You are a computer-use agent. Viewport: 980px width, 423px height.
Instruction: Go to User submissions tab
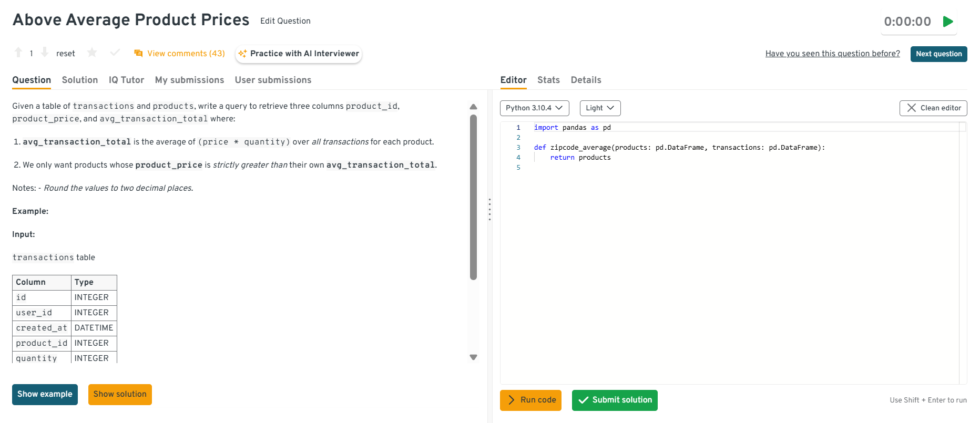click(273, 80)
